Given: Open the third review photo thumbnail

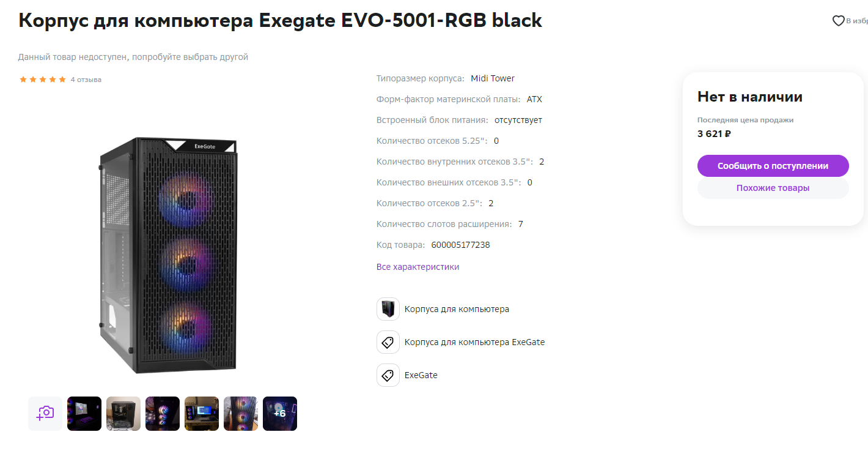Looking at the screenshot, I should [x=163, y=414].
